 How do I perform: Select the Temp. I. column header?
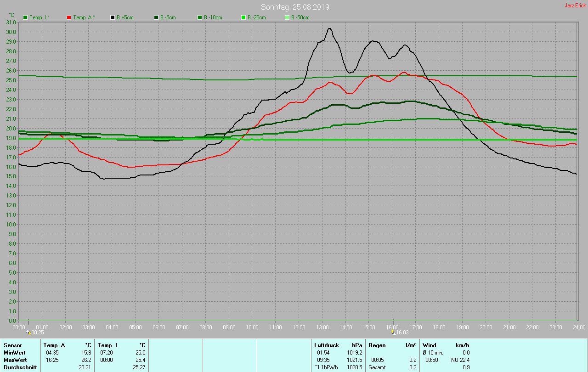click(x=108, y=345)
